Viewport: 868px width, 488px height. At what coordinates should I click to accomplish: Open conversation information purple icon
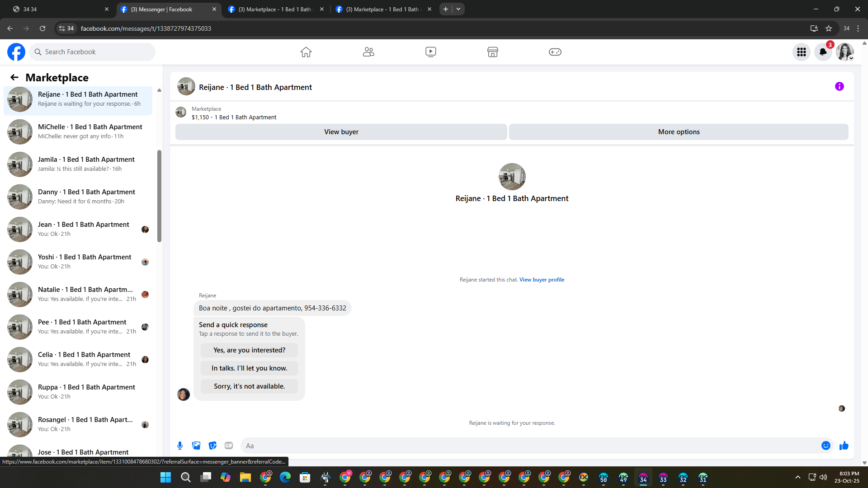pyautogui.click(x=839, y=86)
